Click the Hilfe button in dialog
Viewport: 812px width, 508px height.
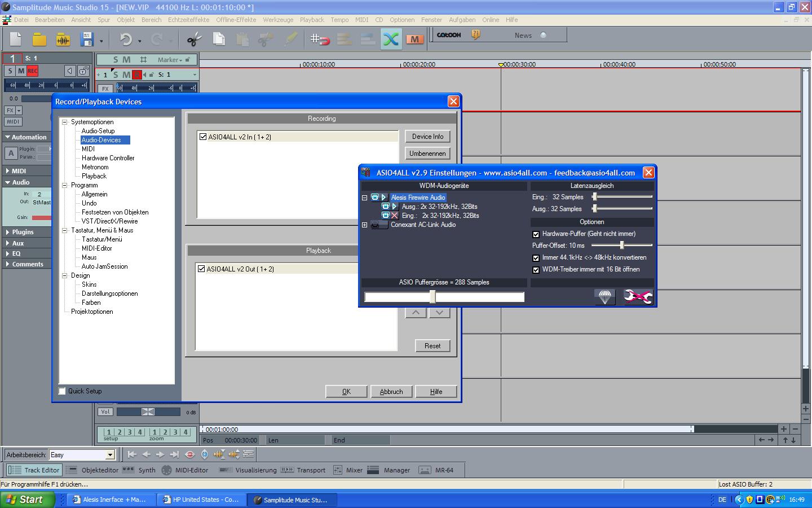pyautogui.click(x=436, y=392)
